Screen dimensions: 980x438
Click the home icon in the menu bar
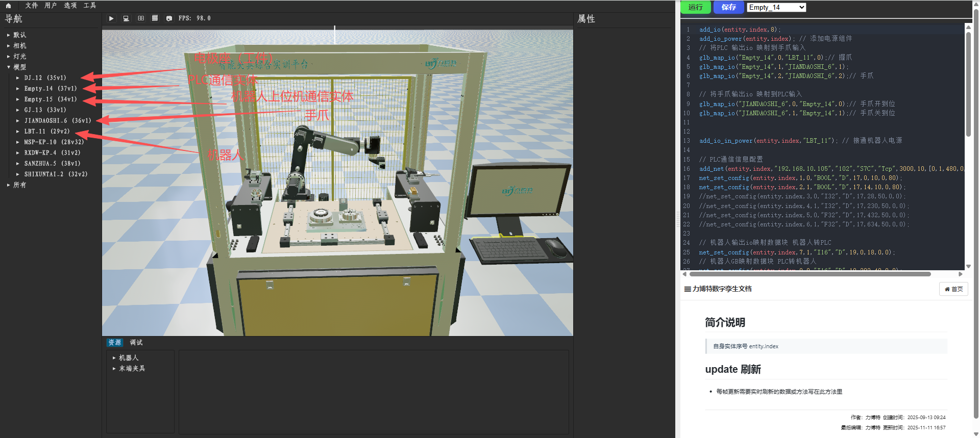[x=8, y=6]
